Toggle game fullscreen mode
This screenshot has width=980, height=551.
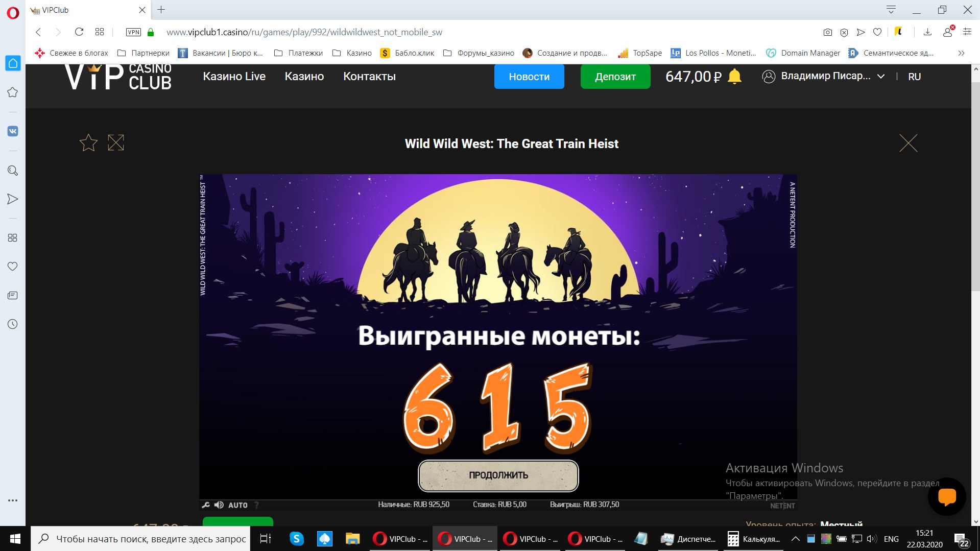tap(116, 142)
